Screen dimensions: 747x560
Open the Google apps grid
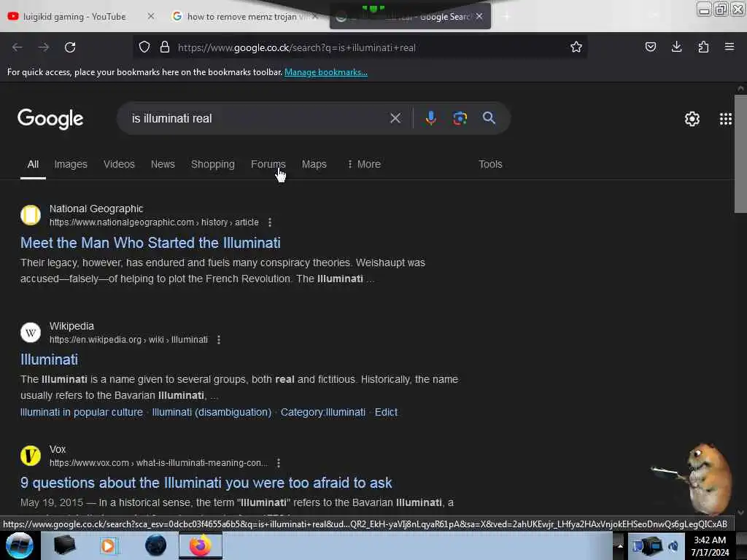coord(726,119)
